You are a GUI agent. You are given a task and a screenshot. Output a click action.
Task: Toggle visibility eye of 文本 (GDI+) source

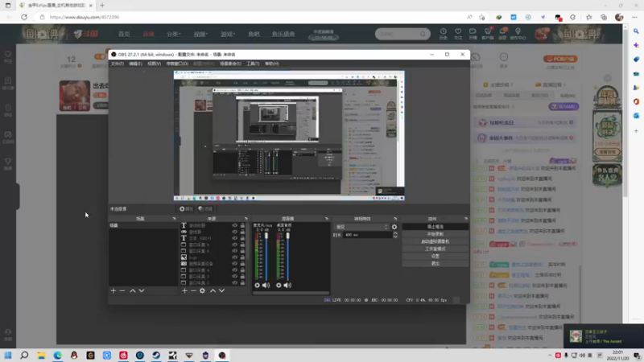pyautogui.click(x=234, y=238)
